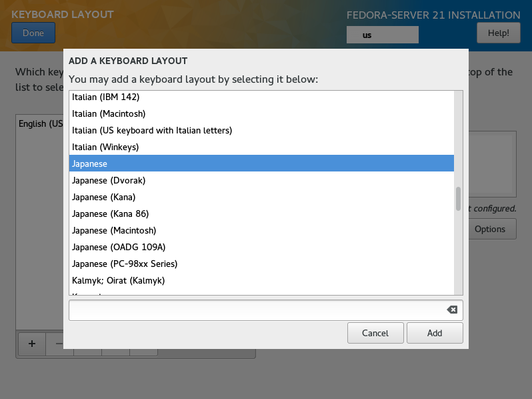
Task: Click the plus add-layout icon
Action: tap(32, 344)
